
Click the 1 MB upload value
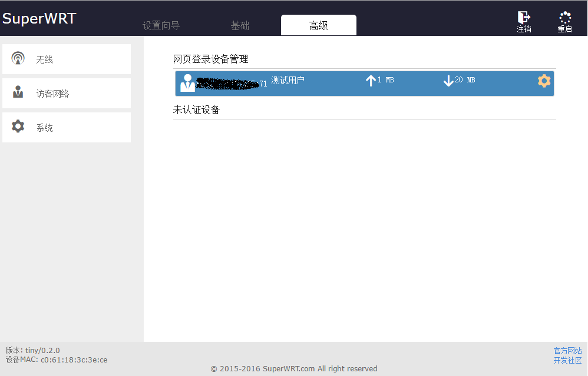385,80
